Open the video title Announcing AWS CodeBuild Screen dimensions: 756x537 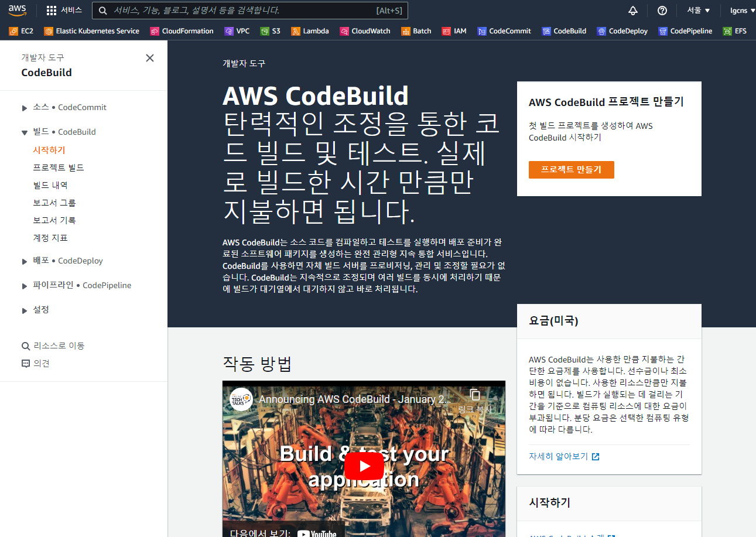[x=355, y=399]
